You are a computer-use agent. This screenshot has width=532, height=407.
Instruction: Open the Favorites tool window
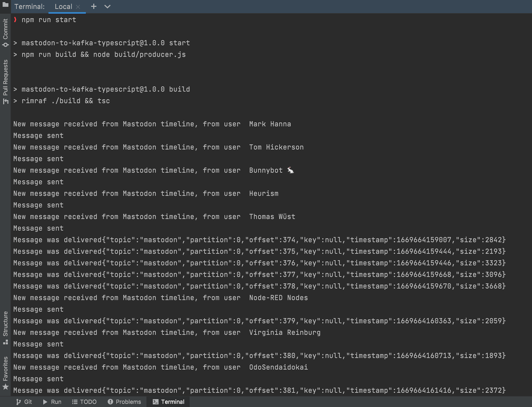5,373
